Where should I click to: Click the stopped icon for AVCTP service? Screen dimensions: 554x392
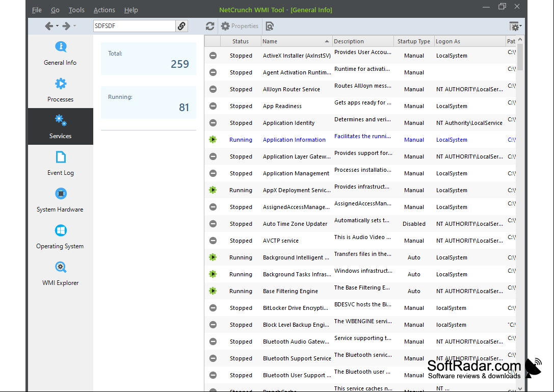(213, 241)
